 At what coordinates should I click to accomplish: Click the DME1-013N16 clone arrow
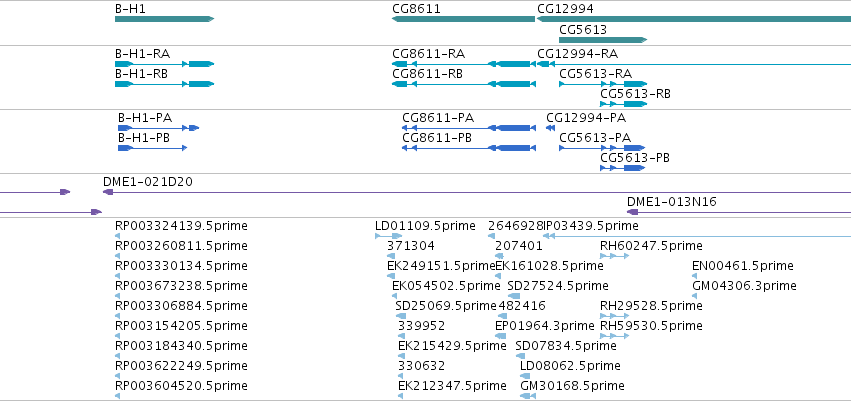pyautogui.click(x=633, y=212)
